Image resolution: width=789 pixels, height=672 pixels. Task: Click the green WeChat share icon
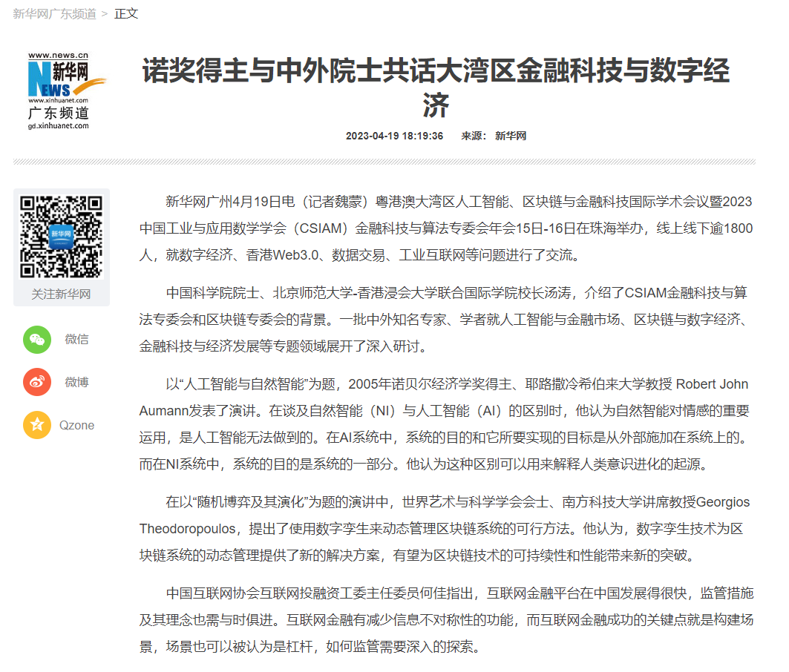37,340
